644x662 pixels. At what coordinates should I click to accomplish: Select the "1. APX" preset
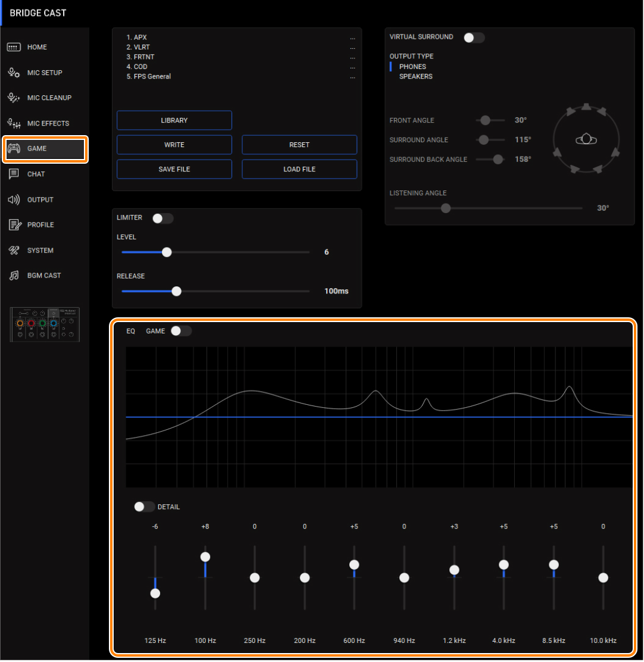pos(136,38)
